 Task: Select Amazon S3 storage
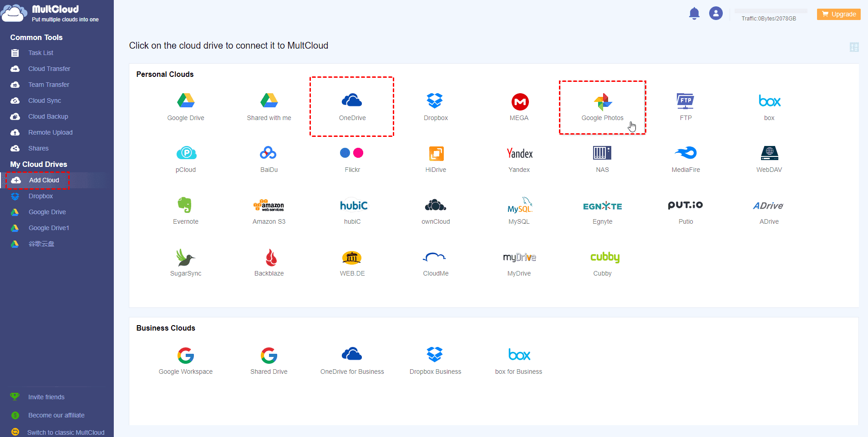269,211
